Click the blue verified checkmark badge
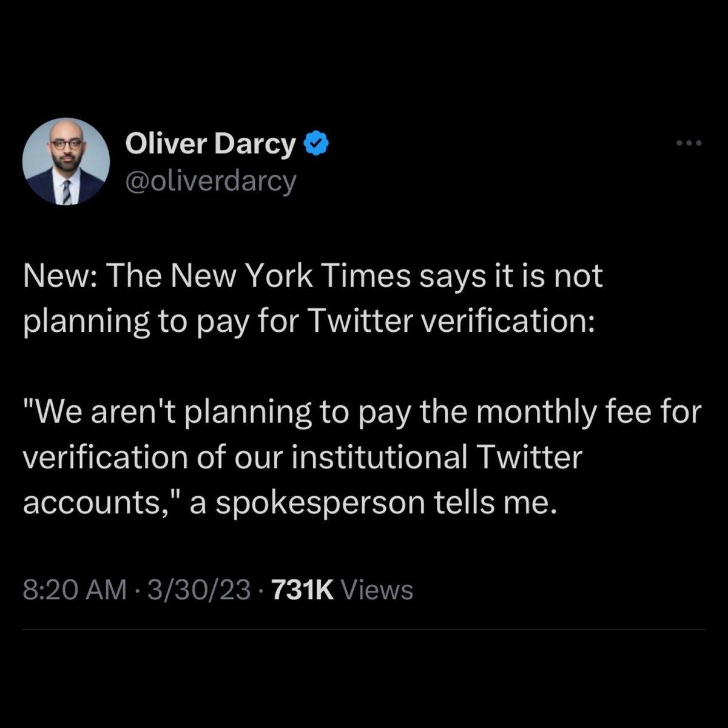728x728 pixels. (315, 144)
